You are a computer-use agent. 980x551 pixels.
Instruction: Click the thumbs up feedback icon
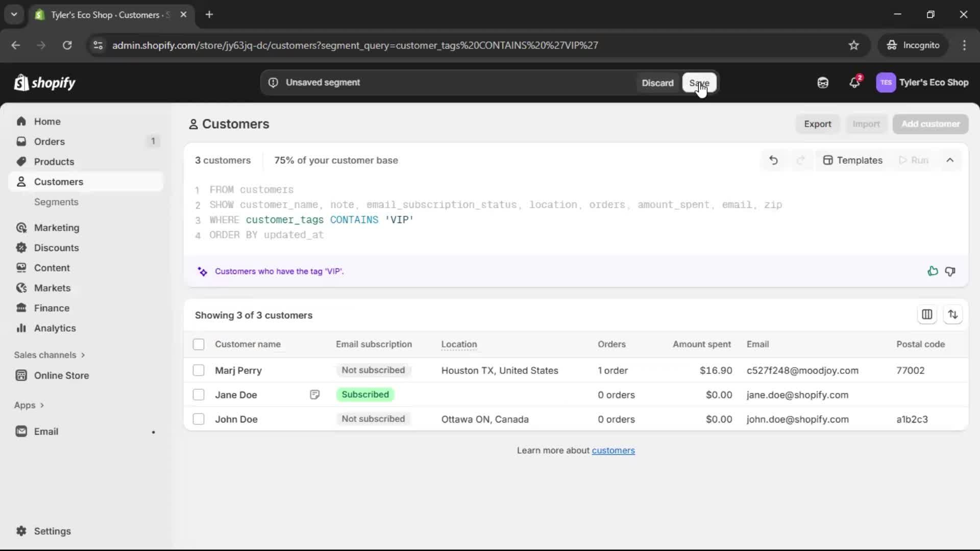(933, 271)
